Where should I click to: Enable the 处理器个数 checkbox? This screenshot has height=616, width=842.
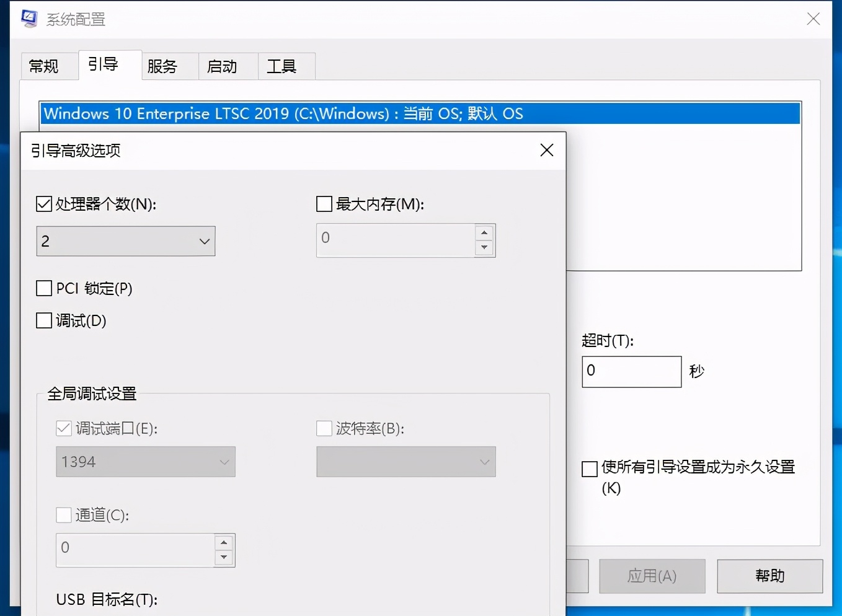[x=43, y=204]
